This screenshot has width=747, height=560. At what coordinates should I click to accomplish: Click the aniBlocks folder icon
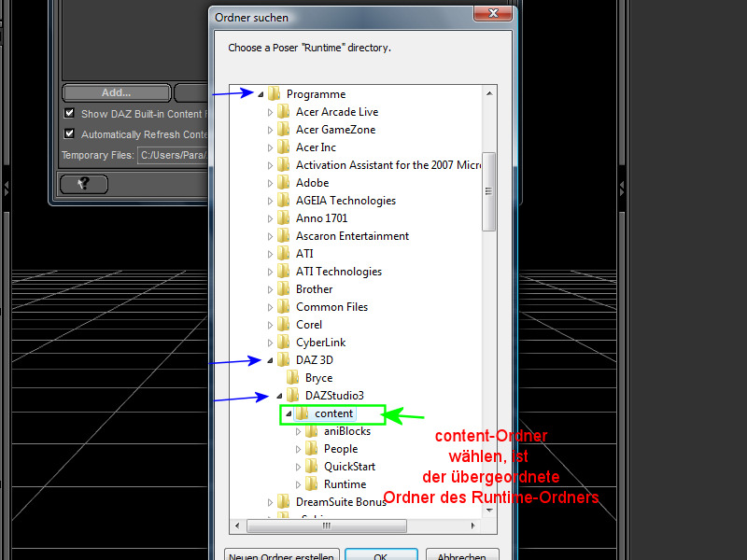[x=312, y=431]
